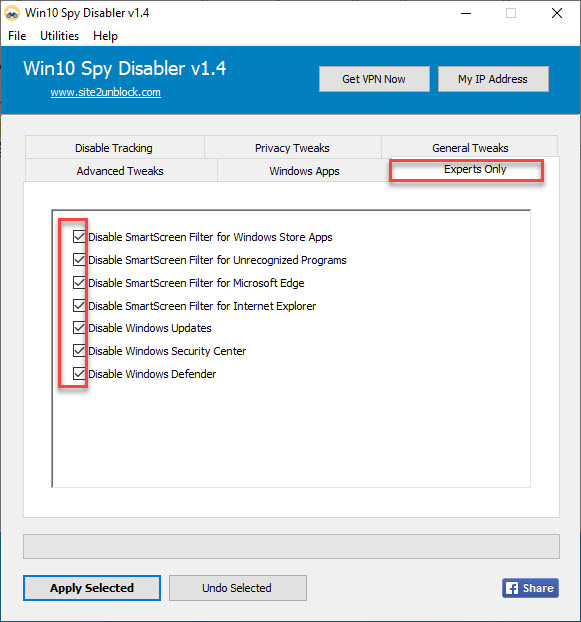Switch to the Disable Tracking tab
Screen dimensions: 581x622
(x=115, y=148)
